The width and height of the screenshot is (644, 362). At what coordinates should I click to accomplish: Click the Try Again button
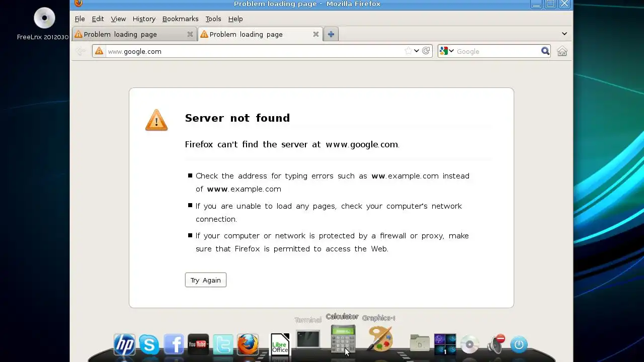click(206, 280)
